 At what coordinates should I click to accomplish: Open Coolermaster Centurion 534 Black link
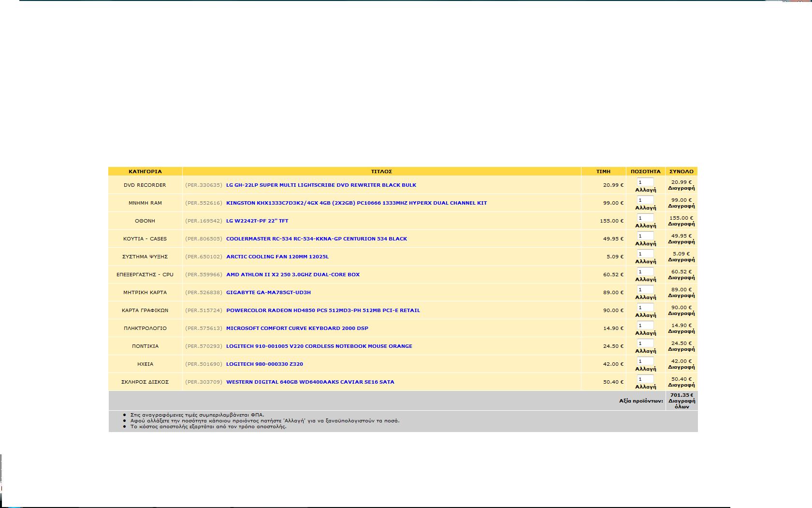317,239
